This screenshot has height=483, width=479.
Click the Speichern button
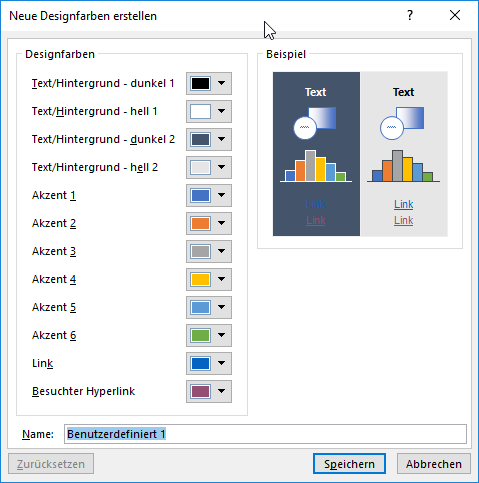tap(349, 464)
